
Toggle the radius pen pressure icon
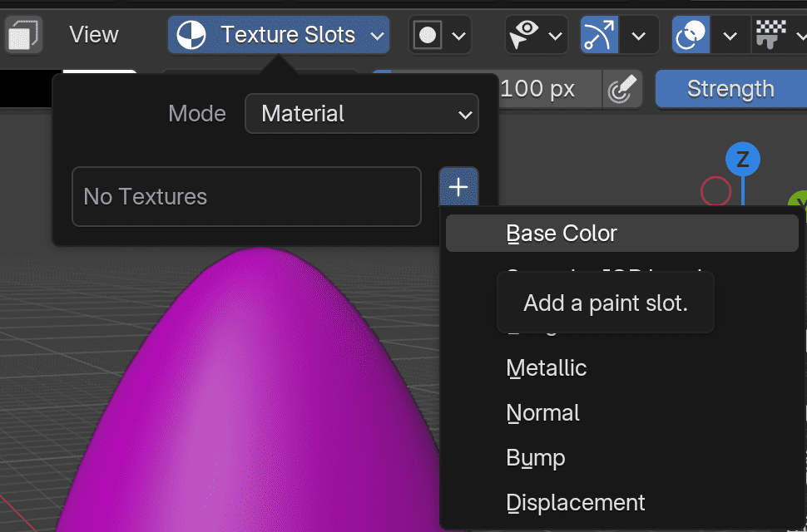coord(622,89)
